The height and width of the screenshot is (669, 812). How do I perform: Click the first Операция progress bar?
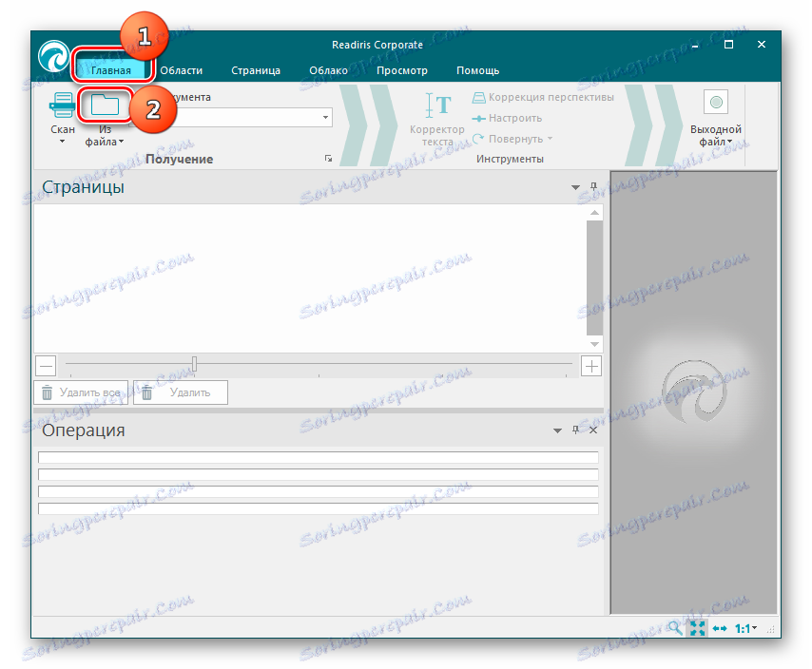coord(318,457)
